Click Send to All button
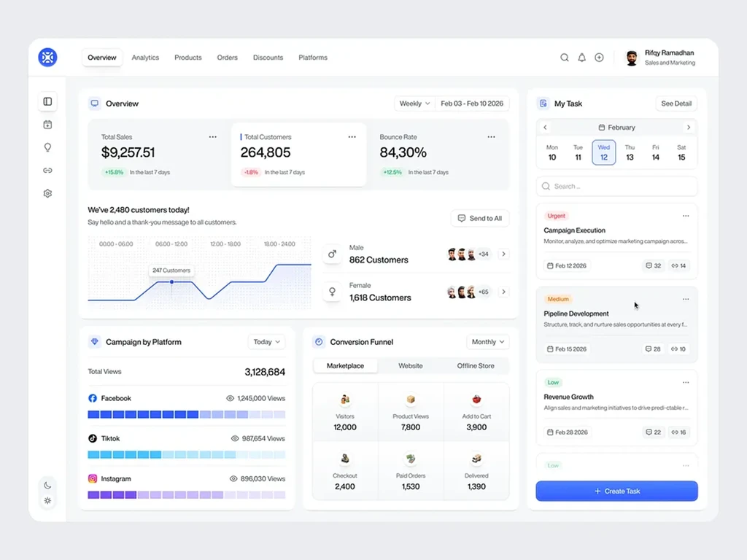Screen dimensions: 747x560 pyautogui.click(x=480, y=218)
